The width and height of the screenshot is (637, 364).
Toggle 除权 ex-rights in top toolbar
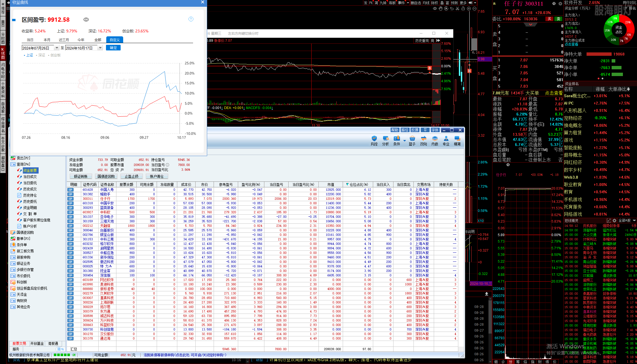435,3
